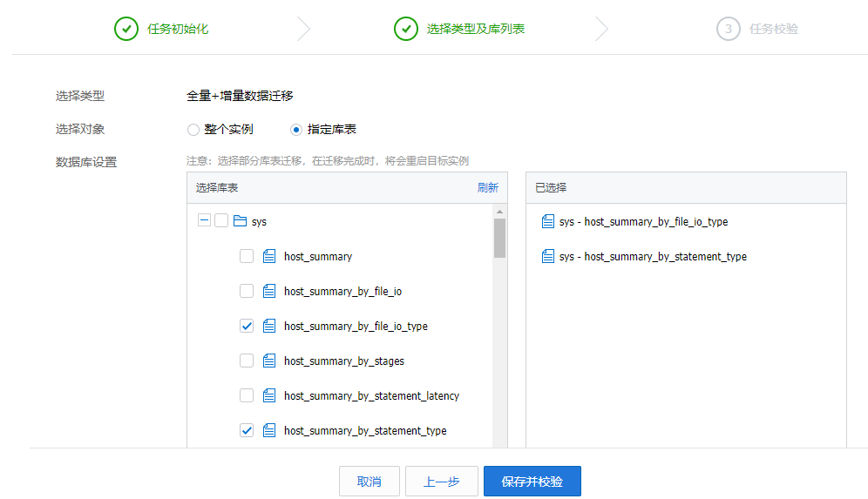Click the host_summary_by_file_io table icon

pos(269,291)
